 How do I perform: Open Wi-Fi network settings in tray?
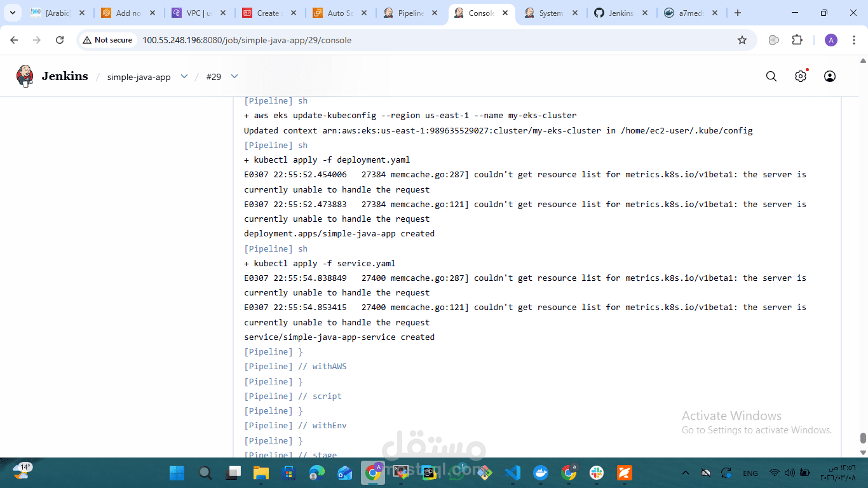click(x=774, y=473)
